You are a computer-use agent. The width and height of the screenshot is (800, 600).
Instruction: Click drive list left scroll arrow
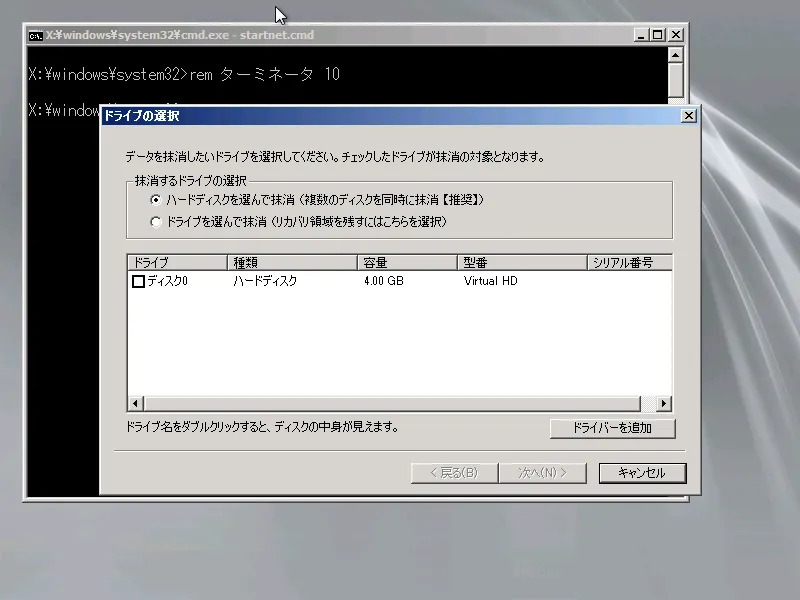click(x=135, y=404)
